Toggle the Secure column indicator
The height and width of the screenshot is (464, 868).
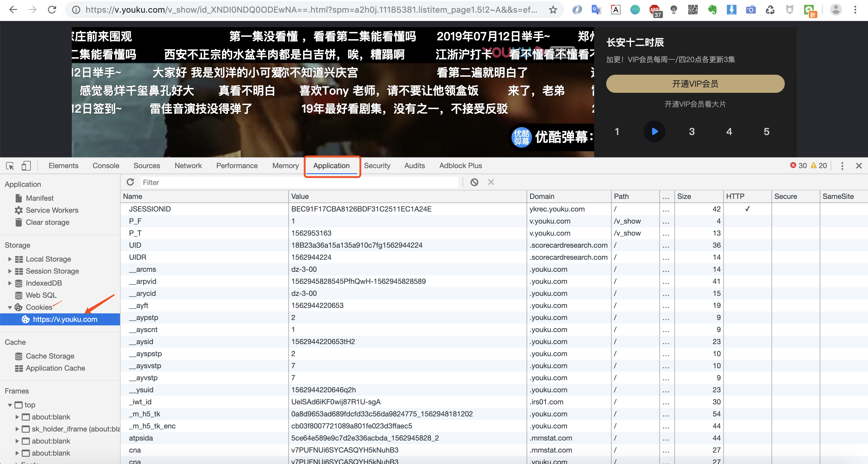tap(785, 197)
